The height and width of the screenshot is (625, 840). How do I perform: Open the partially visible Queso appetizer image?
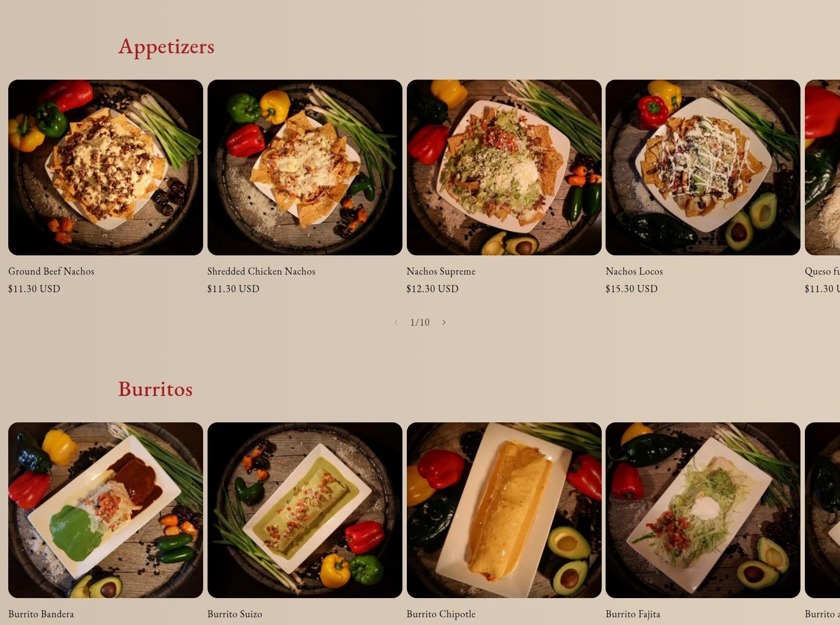(822, 168)
